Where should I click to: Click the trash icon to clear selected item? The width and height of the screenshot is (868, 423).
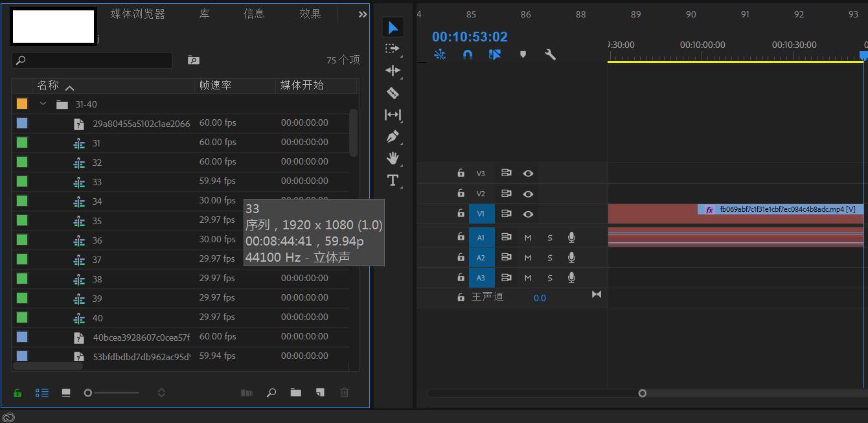click(x=344, y=393)
